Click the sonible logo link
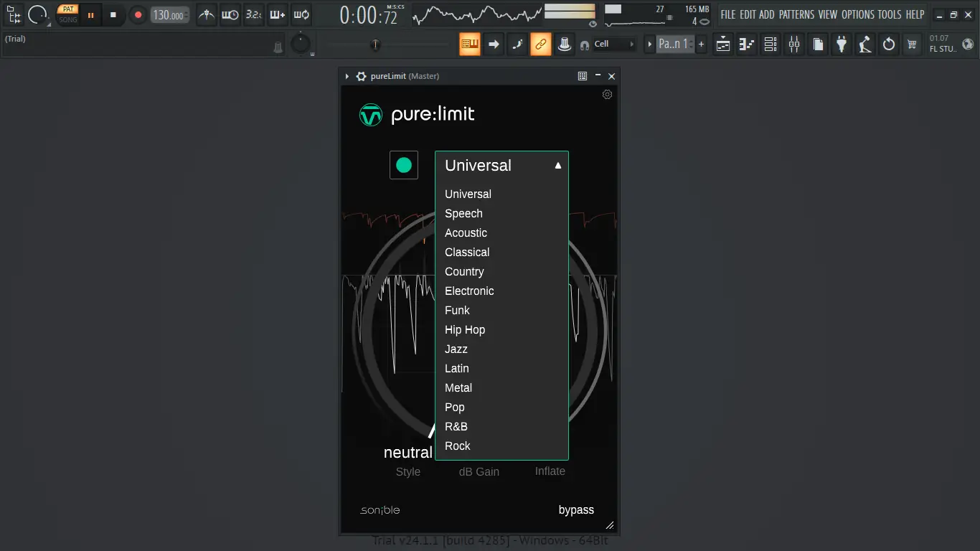 tap(380, 510)
